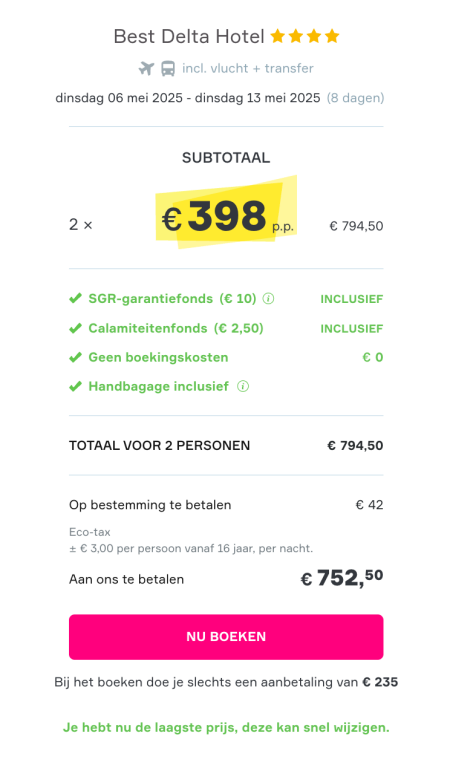Click the Geen boekingskosten label
Viewport: 450px width, 762px height.
(x=158, y=358)
